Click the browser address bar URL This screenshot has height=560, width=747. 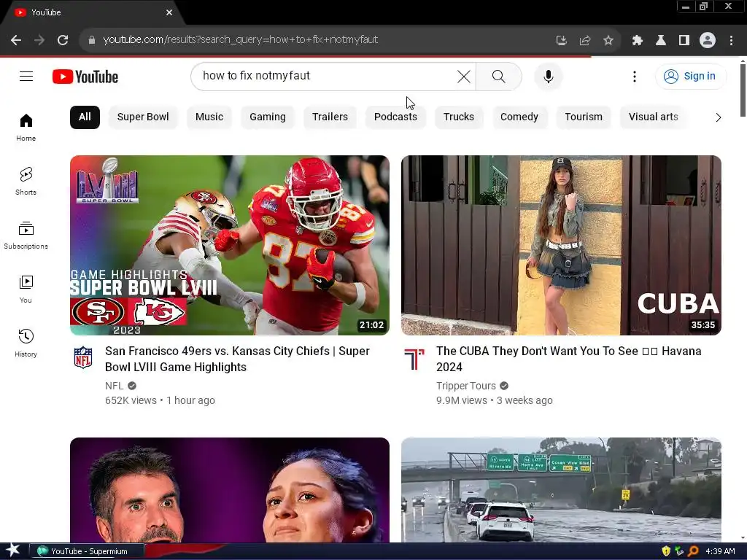(x=240, y=39)
